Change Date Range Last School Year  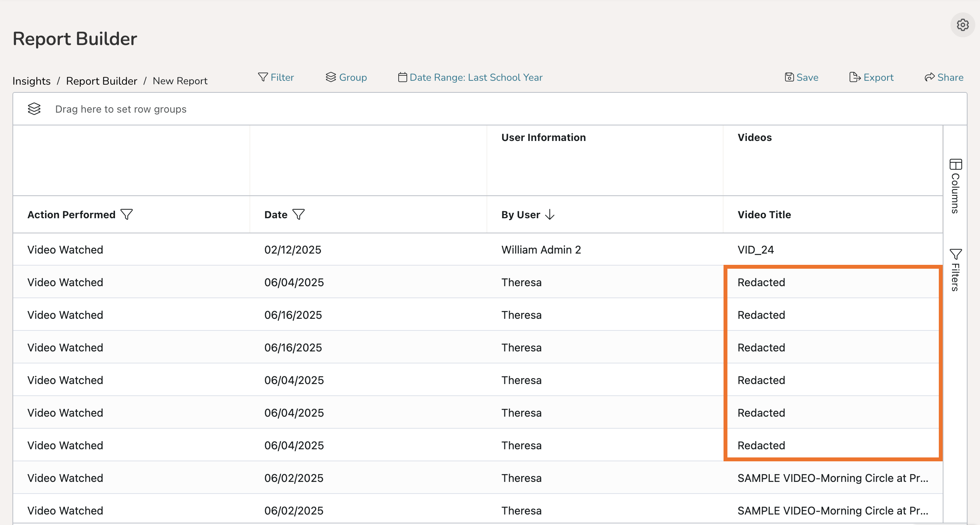(470, 77)
